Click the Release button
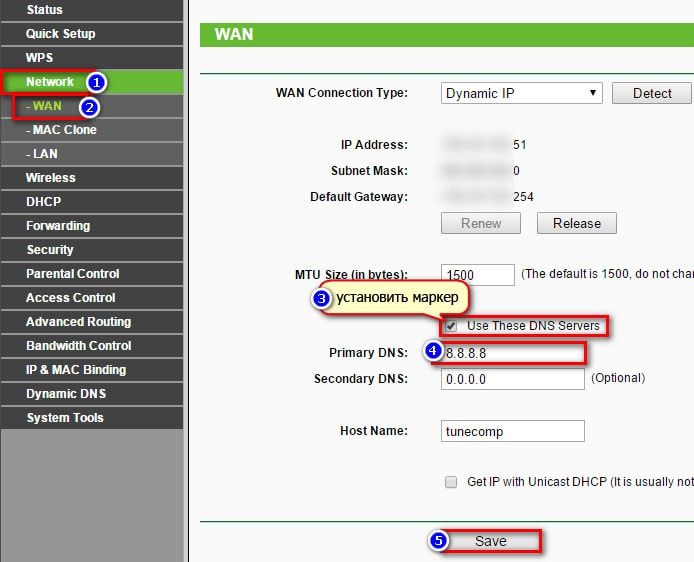Screen dimensions: 694x562 576,224
